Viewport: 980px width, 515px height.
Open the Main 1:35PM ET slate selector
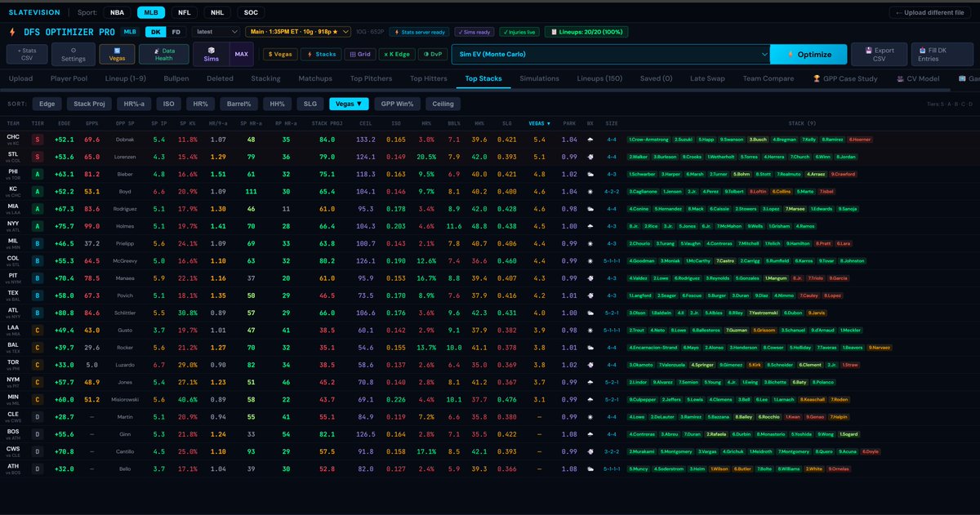pyautogui.click(x=297, y=32)
